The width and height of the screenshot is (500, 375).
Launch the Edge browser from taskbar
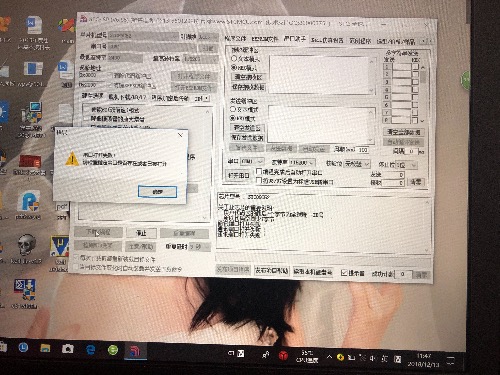[x=91, y=349]
